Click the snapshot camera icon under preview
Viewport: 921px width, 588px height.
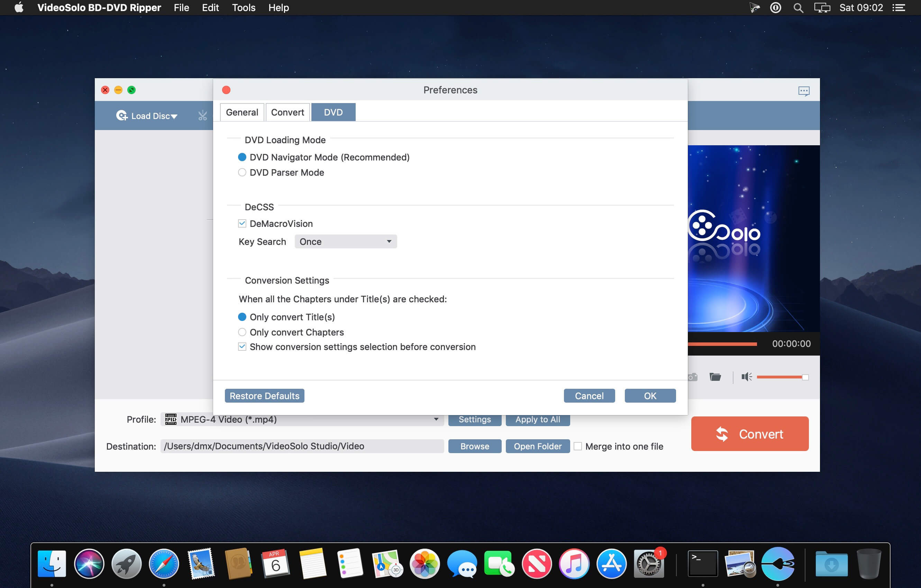point(693,377)
